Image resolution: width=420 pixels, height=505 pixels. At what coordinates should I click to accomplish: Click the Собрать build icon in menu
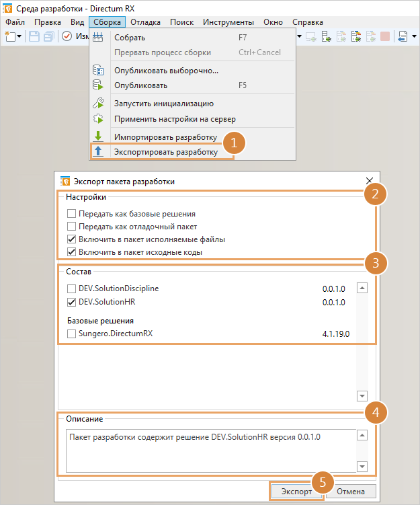click(97, 38)
